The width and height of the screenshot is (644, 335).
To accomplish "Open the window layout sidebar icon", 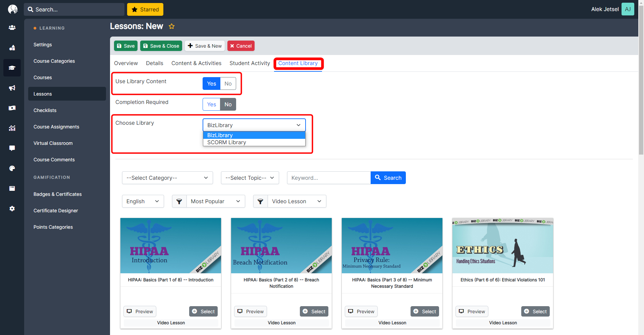I will (12, 188).
